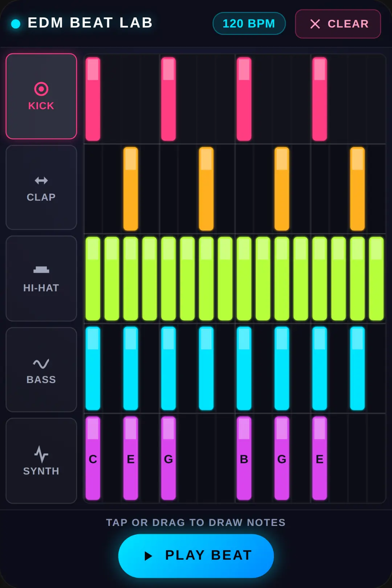
Task: Toggle the last cyan bass note
Action: pos(357,368)
